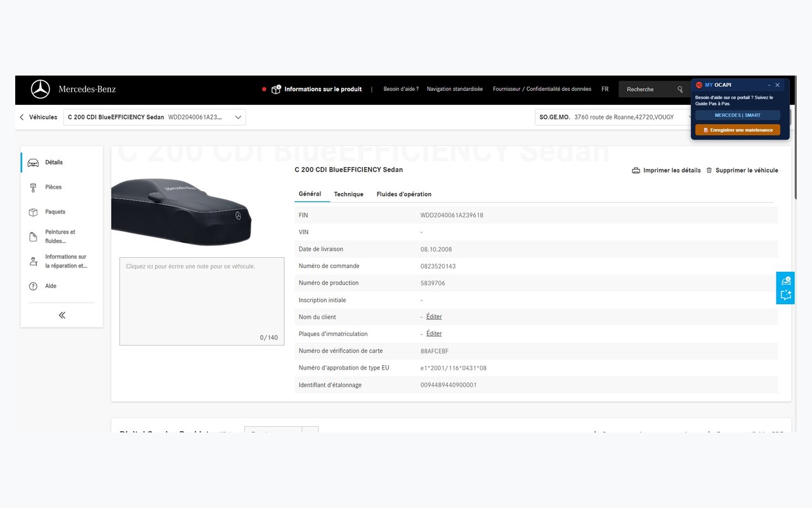This screenshot has height=508, width=812.
Task: Switch to the Technique tab
Action: 349,194
